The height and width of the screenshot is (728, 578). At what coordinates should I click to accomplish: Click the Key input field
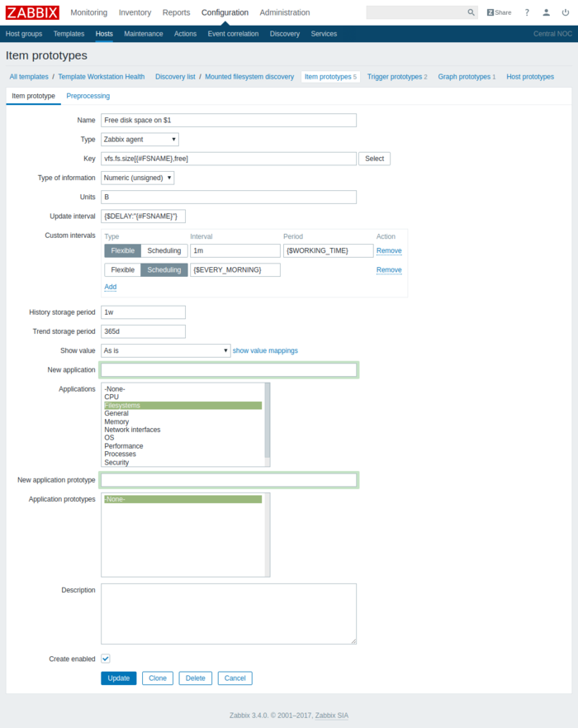229,159
